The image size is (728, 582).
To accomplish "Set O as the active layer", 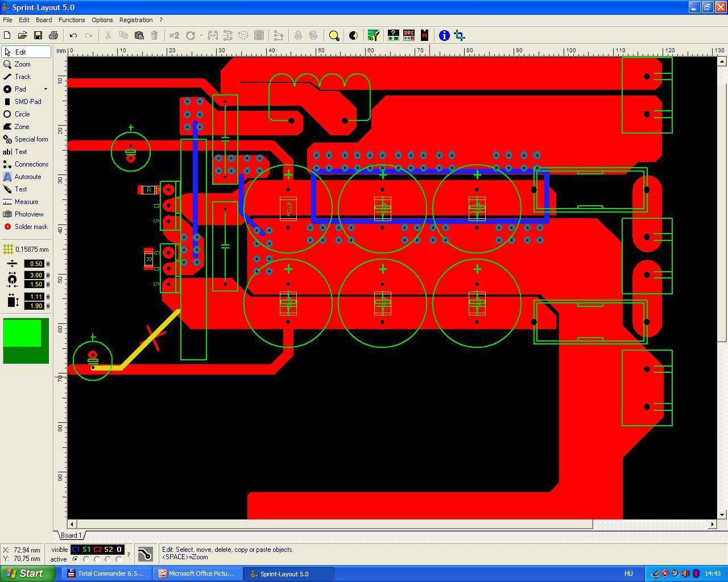I will click(x=119, y=559).
